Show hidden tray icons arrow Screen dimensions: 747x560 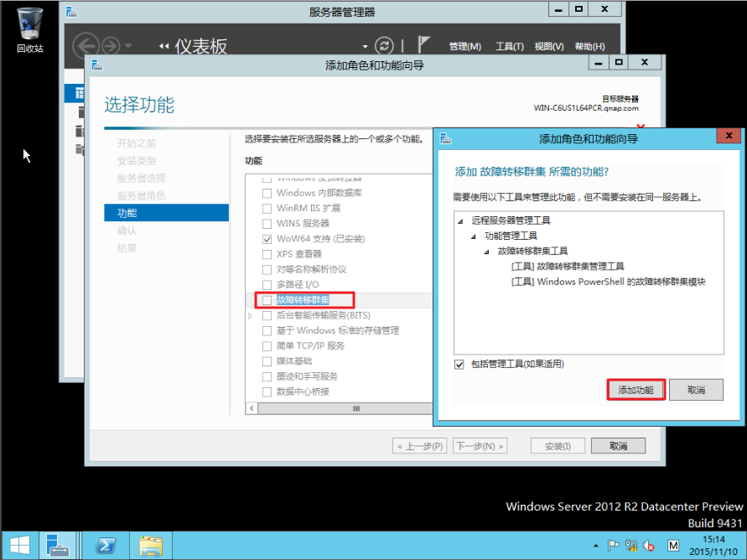(x=595, y=546)
